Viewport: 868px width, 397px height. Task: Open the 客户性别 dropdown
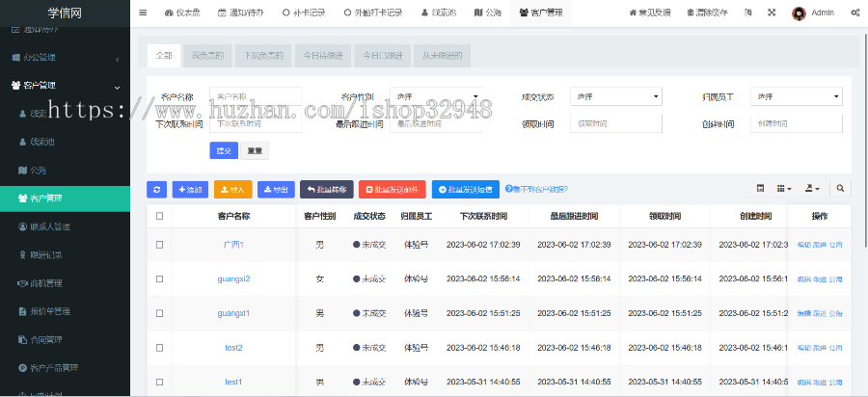point(436,96)
